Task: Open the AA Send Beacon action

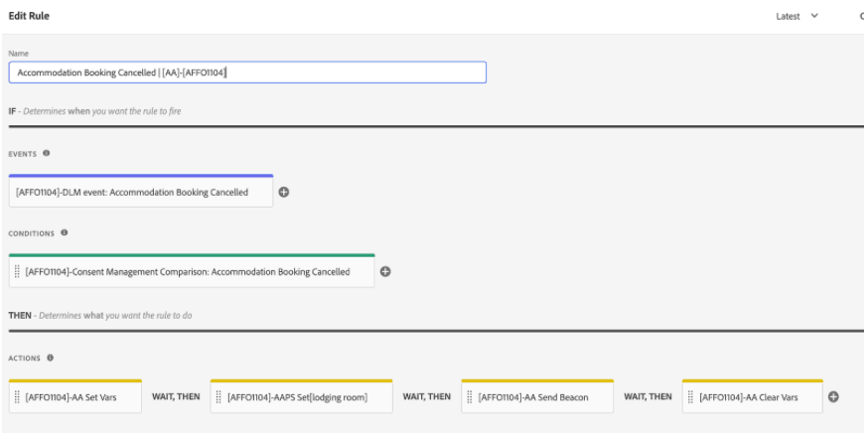Action: click(541, 397)
